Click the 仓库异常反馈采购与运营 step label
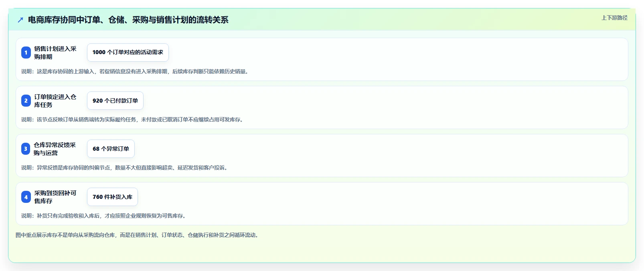644x271 pixels. pos(55,149)
